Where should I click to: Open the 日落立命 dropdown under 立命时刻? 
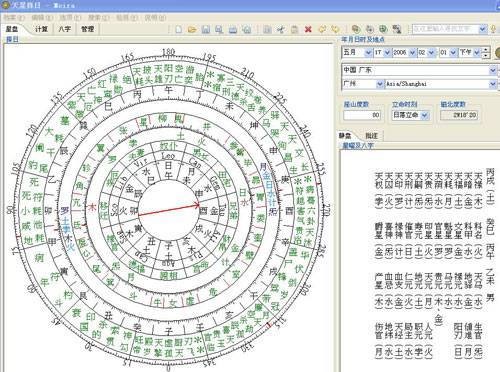click(425, 115)
